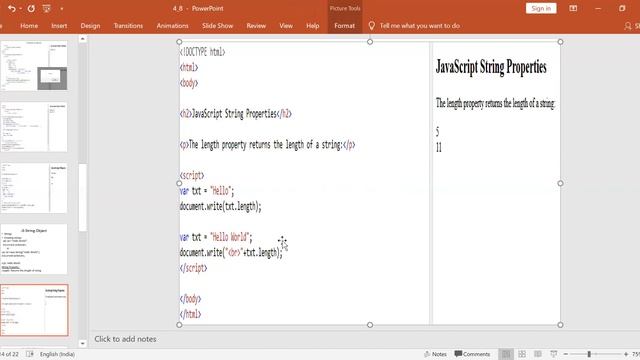
Task: Click the 'JavaScript String Properties' heading text
Action: click(x=491, y=67)
